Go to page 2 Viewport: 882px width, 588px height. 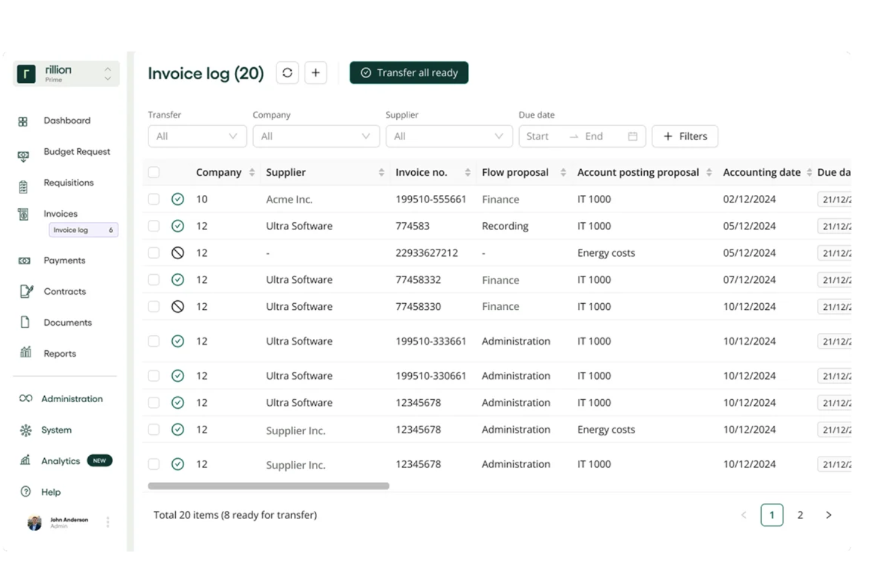point(800,515)
